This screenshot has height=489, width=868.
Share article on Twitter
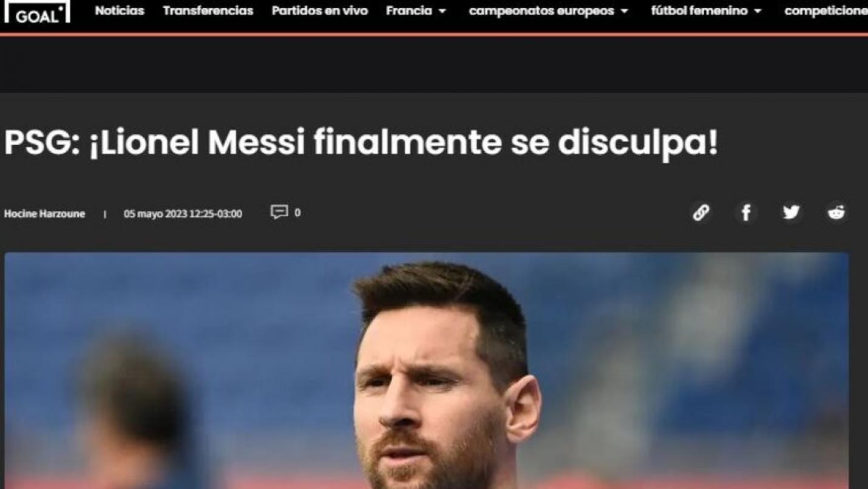point(791,213)
